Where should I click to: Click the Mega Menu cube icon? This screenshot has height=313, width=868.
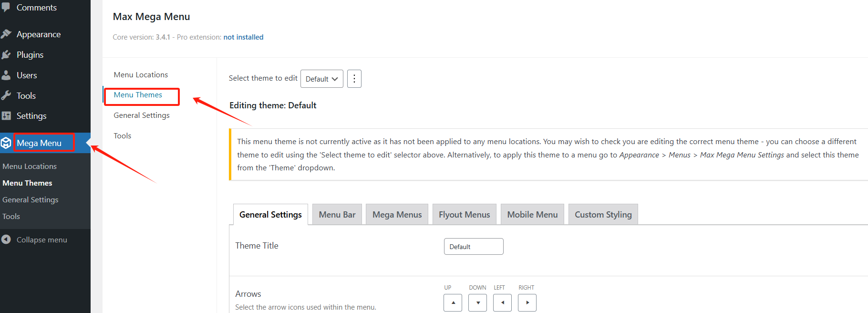tap(6, 143)
